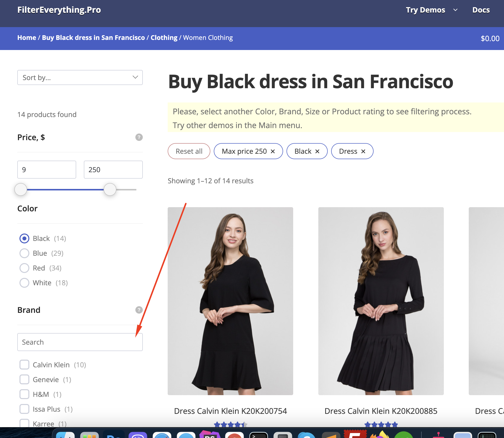Check the Calvin Klein brand checkbox

pos(24,365)
